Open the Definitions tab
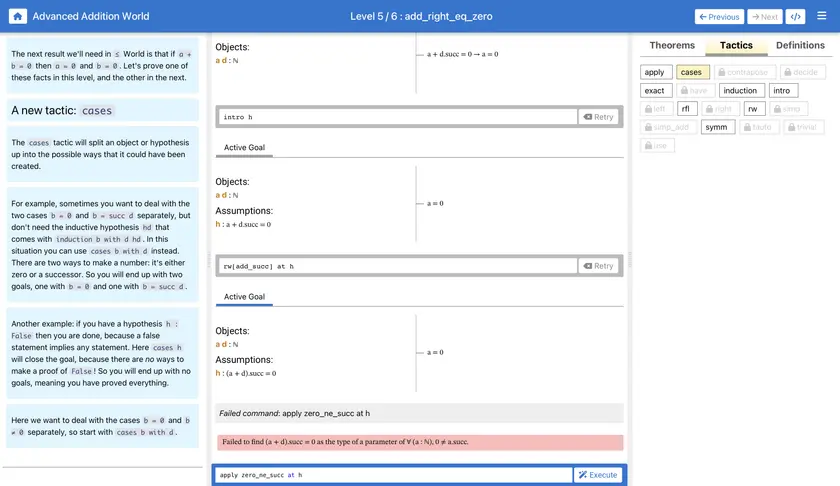Screen dimensions: 840x486 pyautogui.click(x=800, y=45)
